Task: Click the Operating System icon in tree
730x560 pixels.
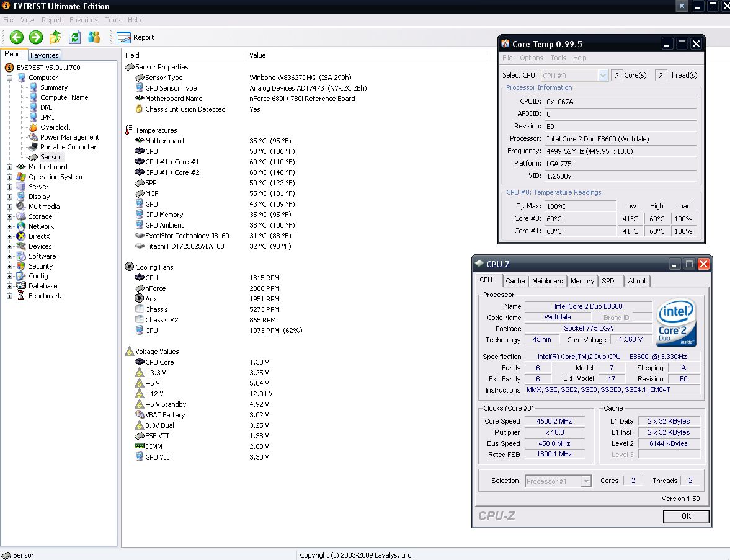Action: point(21,176)
